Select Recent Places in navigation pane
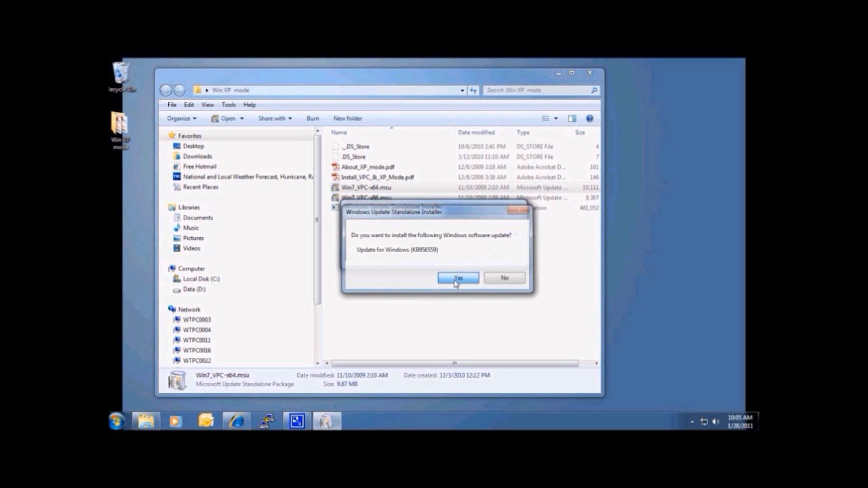 [201, 186]
